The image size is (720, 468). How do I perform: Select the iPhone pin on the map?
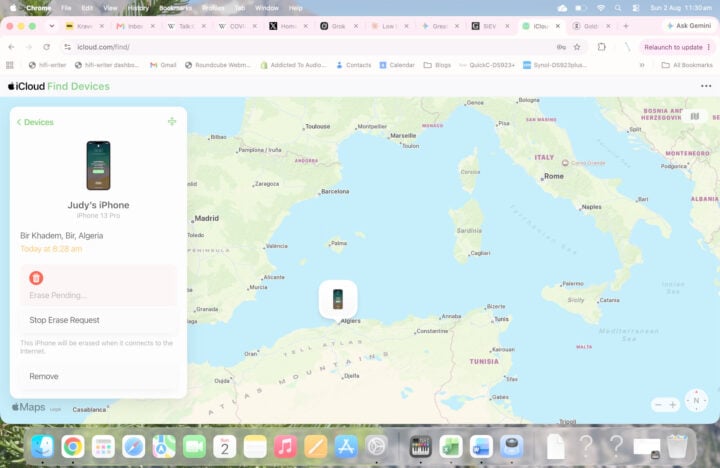[x=338, y=299]
